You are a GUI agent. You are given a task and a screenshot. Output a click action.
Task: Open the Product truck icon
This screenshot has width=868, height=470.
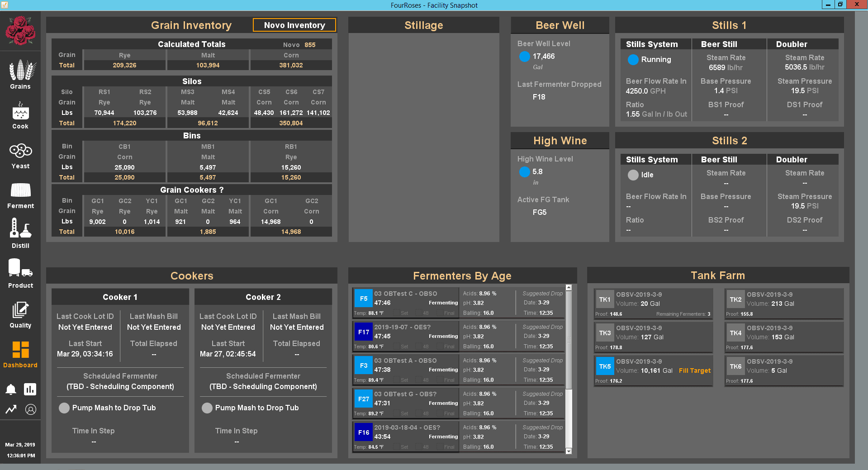pos(20,273)
